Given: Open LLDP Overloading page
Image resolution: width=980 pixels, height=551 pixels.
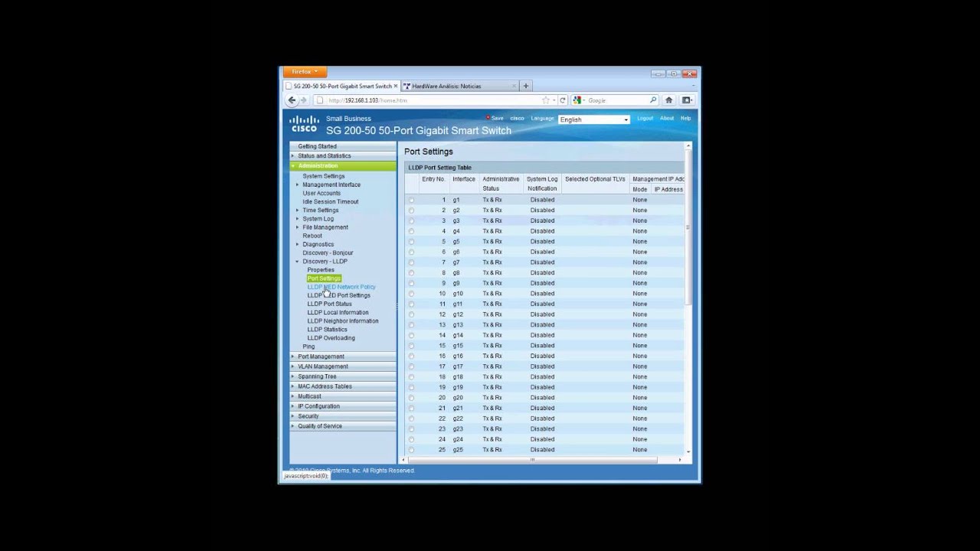Looking at the screenshot, I should tap(331, 338).
